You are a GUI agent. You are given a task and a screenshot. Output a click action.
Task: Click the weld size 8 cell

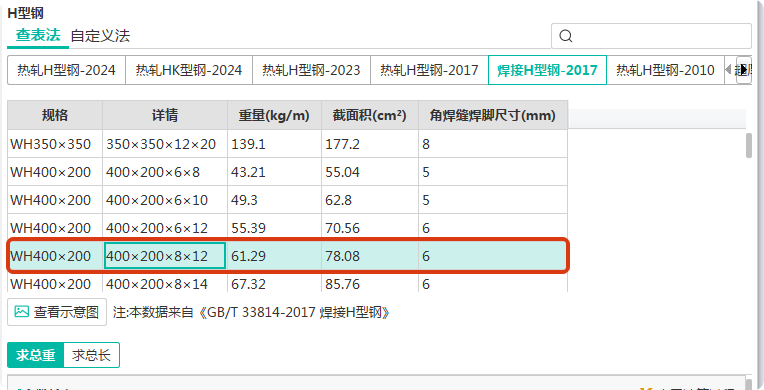493,144
